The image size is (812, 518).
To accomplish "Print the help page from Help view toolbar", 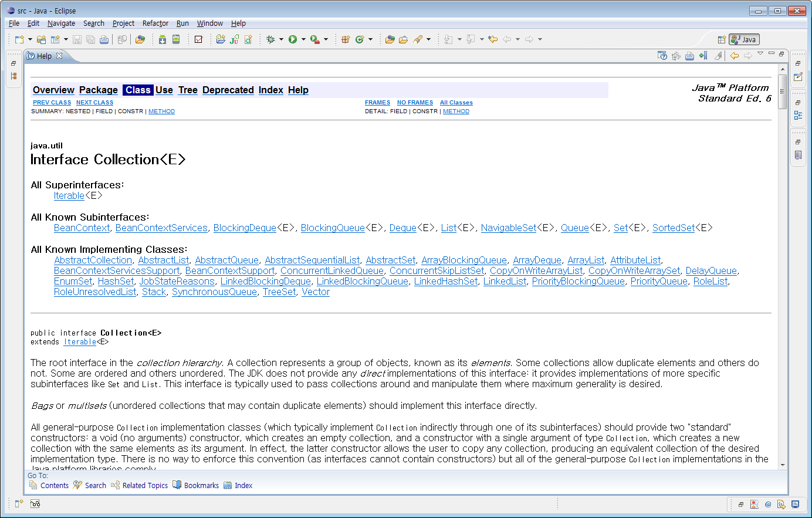I will click(x=689, y=56).
